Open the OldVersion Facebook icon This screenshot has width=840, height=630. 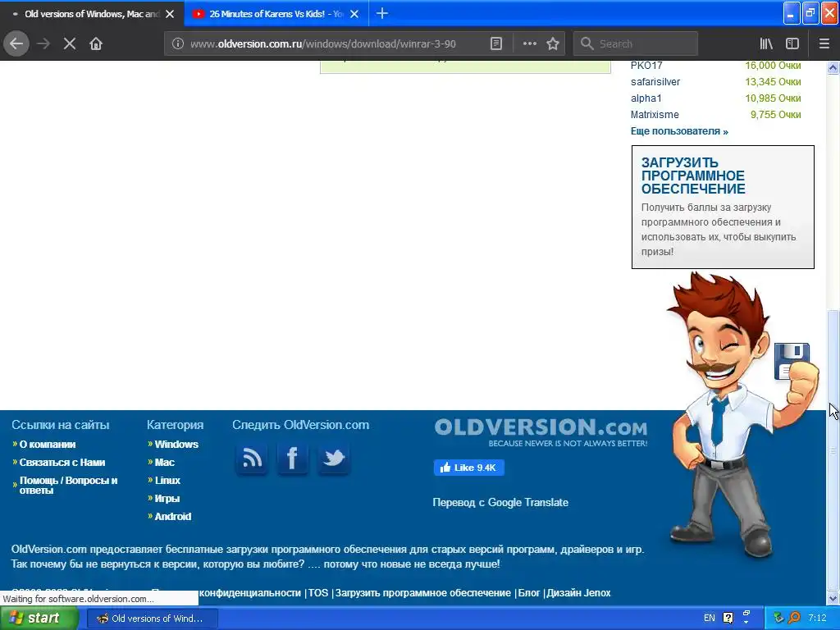point(293,458)
